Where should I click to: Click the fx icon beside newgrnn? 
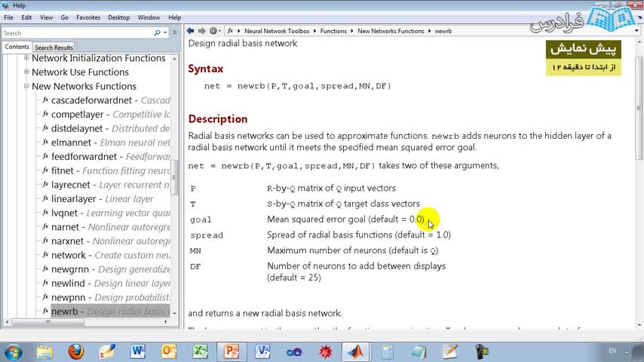point(45,268)
